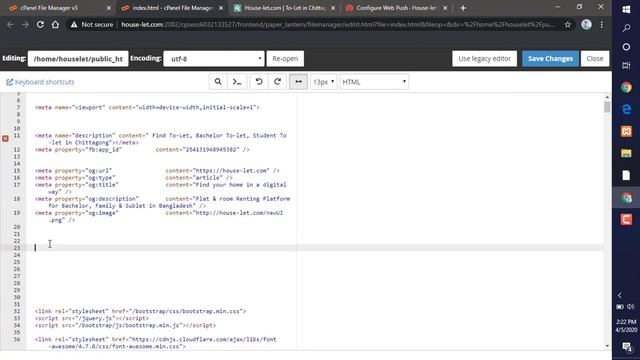Redo the last edit
Image resolution: width=640 pixels, height=360 pixels.
pos(277,82)
